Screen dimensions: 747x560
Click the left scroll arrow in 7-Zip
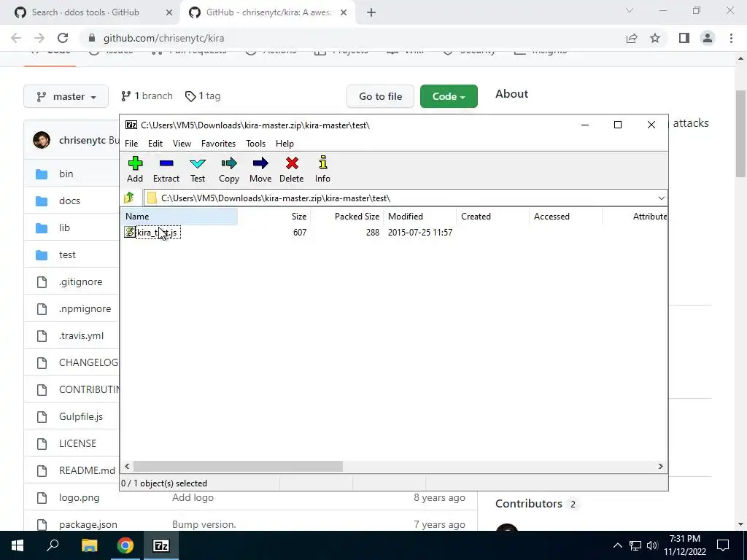[x=127, y=466]
